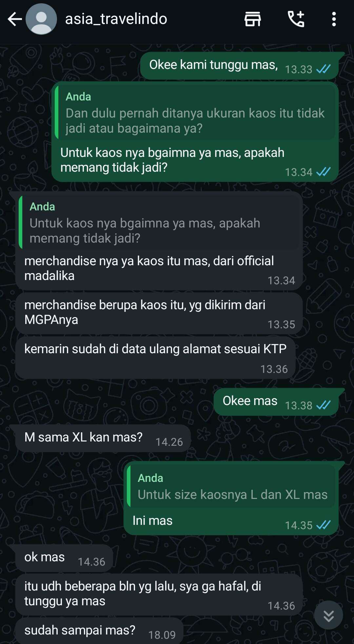Select the 'Okee kami tunggu mas' message
This screenshot has width=354, height=644.
(239, 66)
